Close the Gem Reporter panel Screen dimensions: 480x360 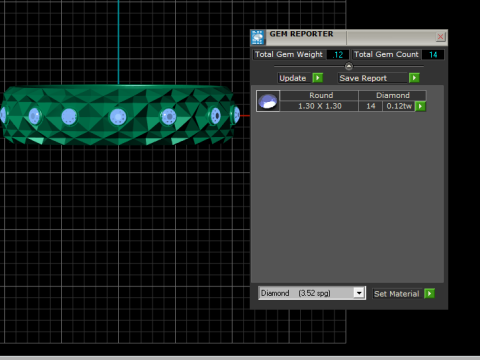(x=440, y=37)
